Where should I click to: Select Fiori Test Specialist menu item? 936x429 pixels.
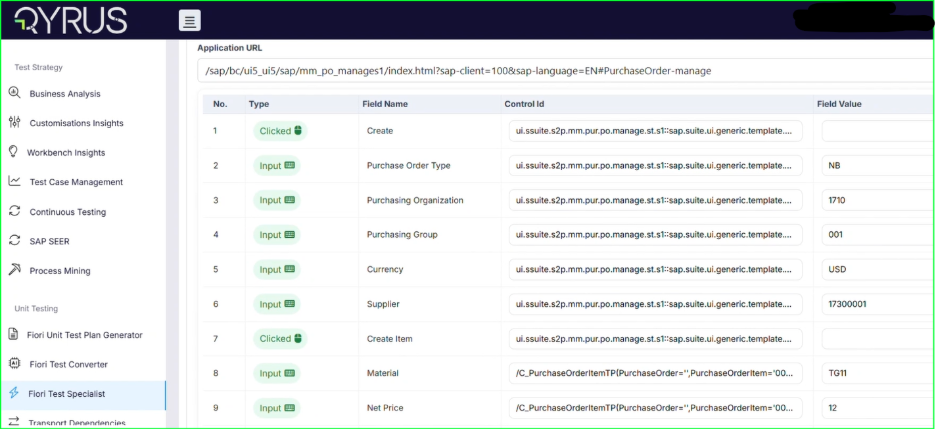[67, 394]
